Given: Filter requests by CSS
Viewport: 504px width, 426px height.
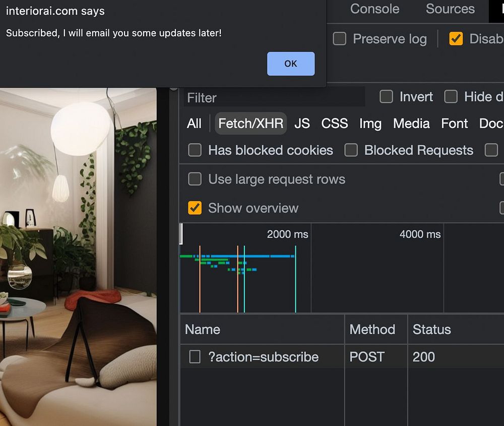Looking at the screenshot, I should tap(334, 124).
